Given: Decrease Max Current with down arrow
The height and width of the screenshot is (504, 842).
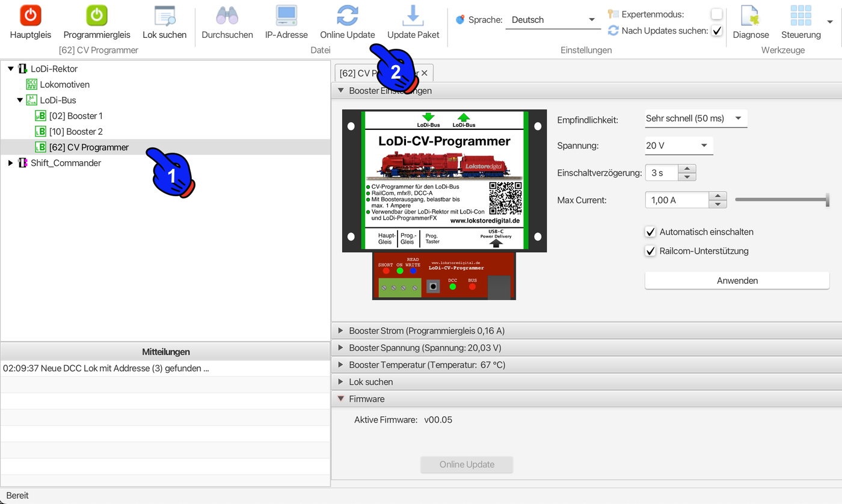Looking at the screenshot, I should pos(718,204).
